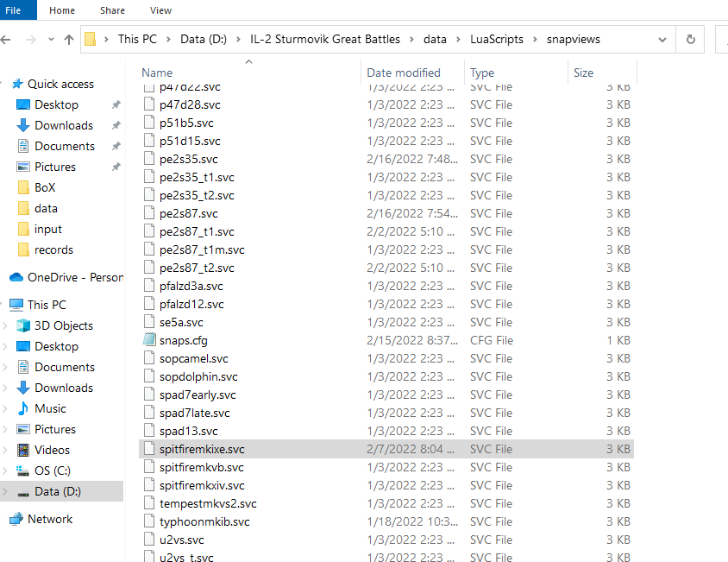Navigate to This PC in breadcrumb
Viewport: 728px width, 562px height.
point(137,39)
